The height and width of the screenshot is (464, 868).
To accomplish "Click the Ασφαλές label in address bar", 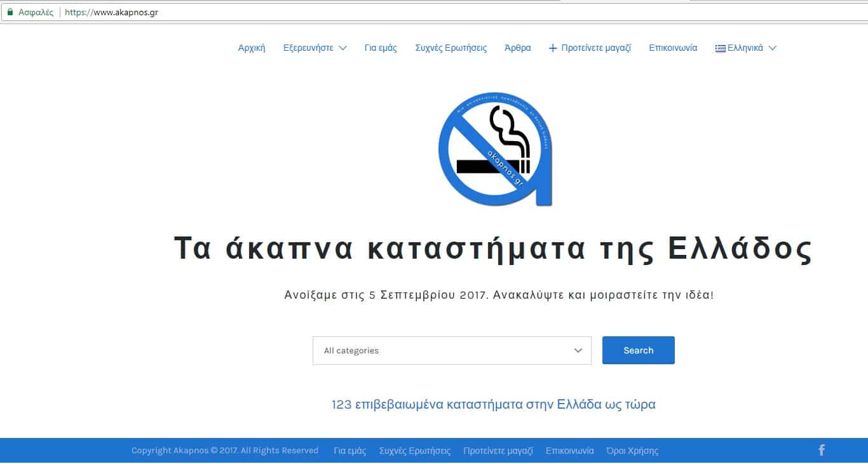I will [x=36, y=12].
